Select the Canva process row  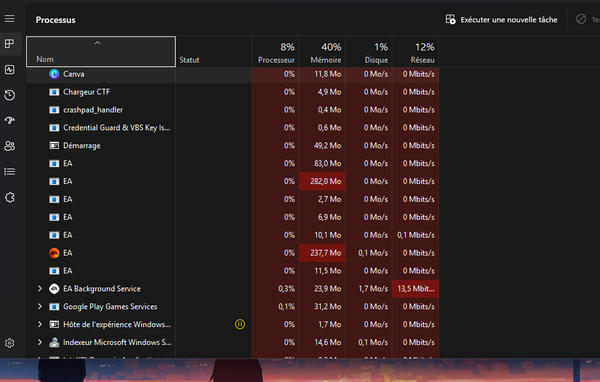(x=232, y=74)
